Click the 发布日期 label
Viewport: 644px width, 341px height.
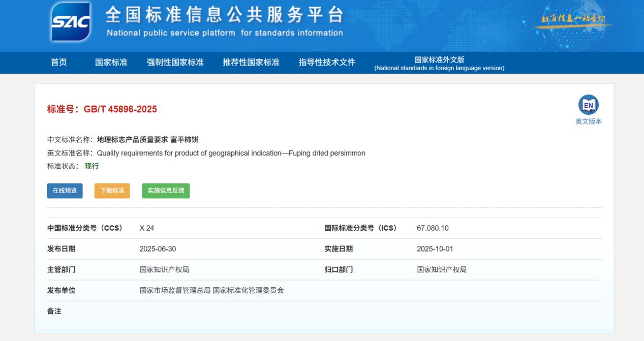point(62,249)
